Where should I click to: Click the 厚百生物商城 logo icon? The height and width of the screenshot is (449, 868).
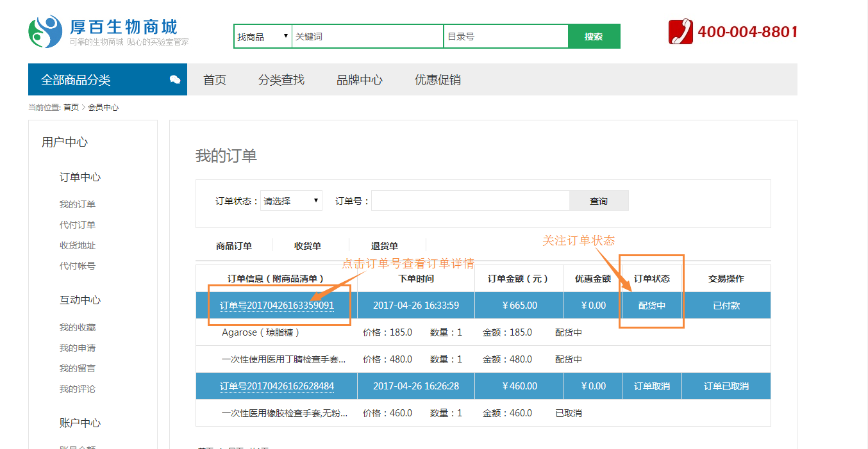(x=45, y=32)
